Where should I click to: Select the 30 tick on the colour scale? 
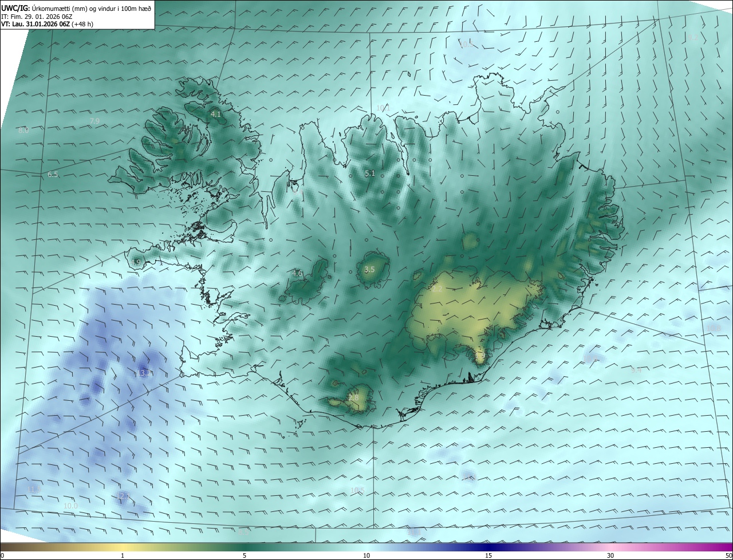[x=610, y=555]
